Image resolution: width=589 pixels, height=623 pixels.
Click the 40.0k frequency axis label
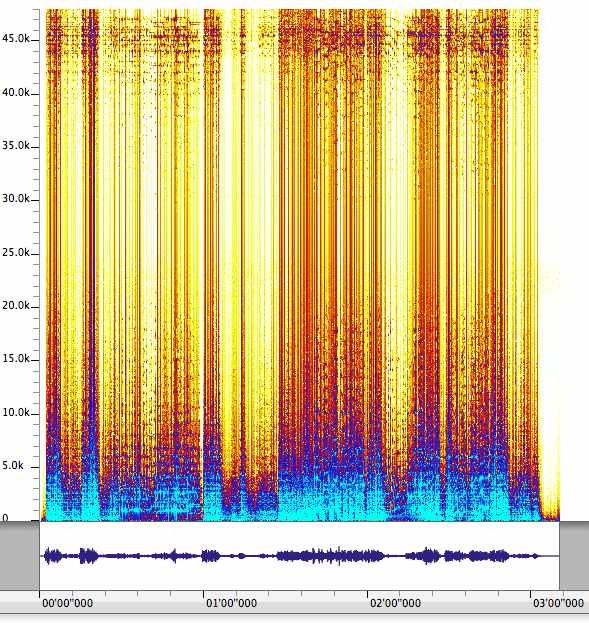[x=16, y=93]
